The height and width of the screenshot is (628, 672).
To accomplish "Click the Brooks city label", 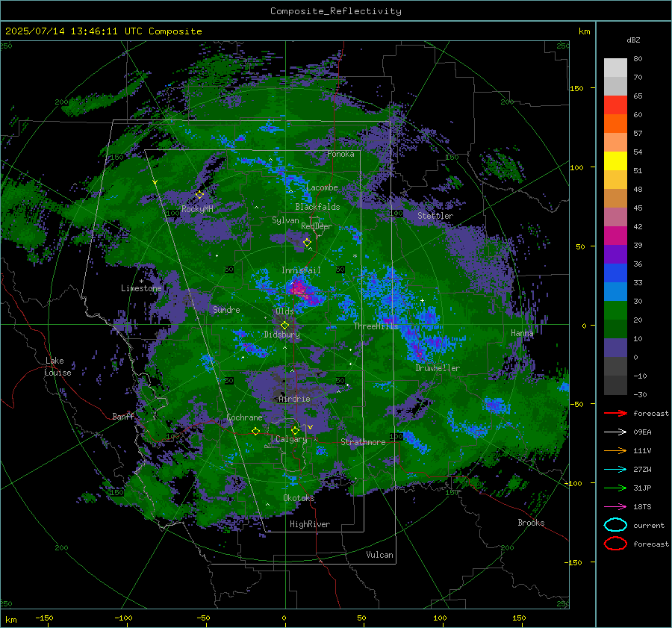I will [x=531, y=523].
